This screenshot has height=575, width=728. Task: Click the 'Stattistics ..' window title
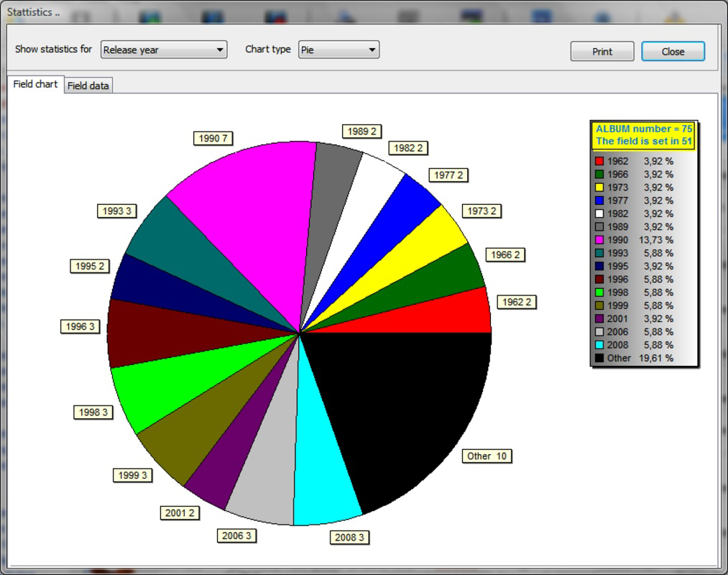click(x=33, y=12)
